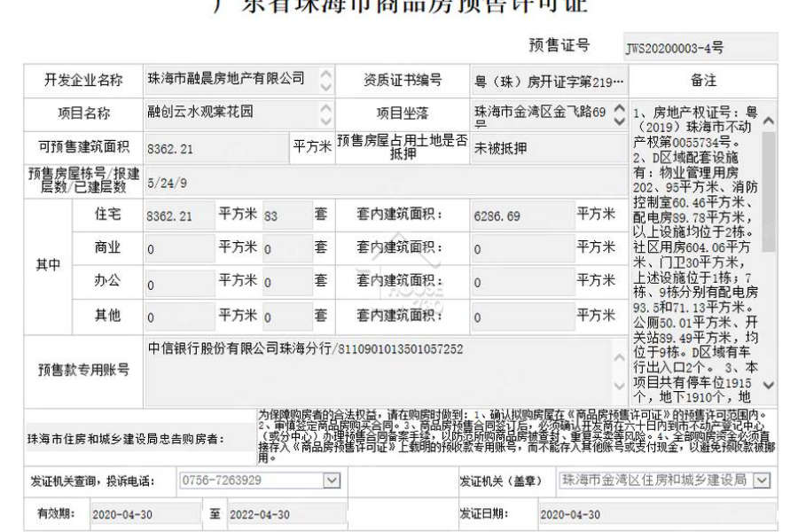Image resolution: width=798 pixels, height=532 pixels.
Task: Click the 商业 row label
Action: point(107,246)
